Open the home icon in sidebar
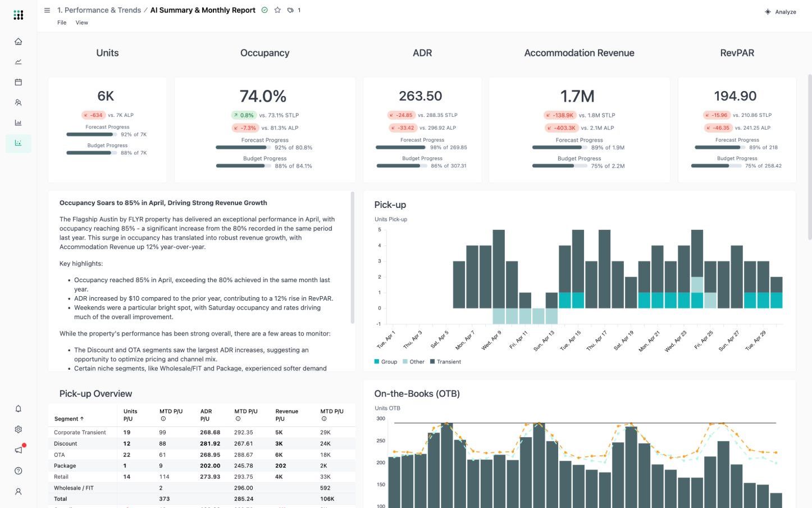Viewport: 812px width, 508px height. coord(18,42)
